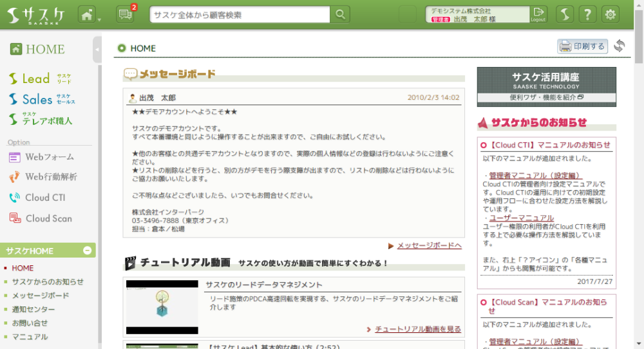Image resolution: width=644 pixels, height=349 pixels.
Task: Select Sales in the sidebar menu
Action: (37, 99)
